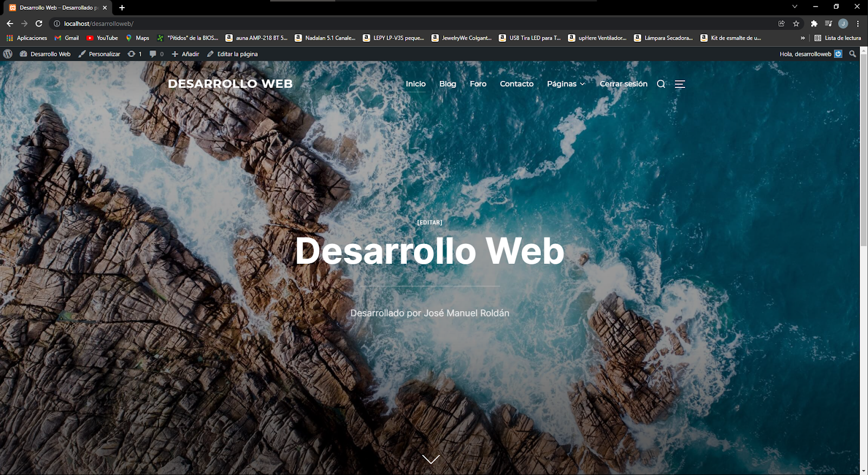This screenshot has width=868, height=475.
Task: Open the WordPress logo menu in admin bar
Action: 8,54
